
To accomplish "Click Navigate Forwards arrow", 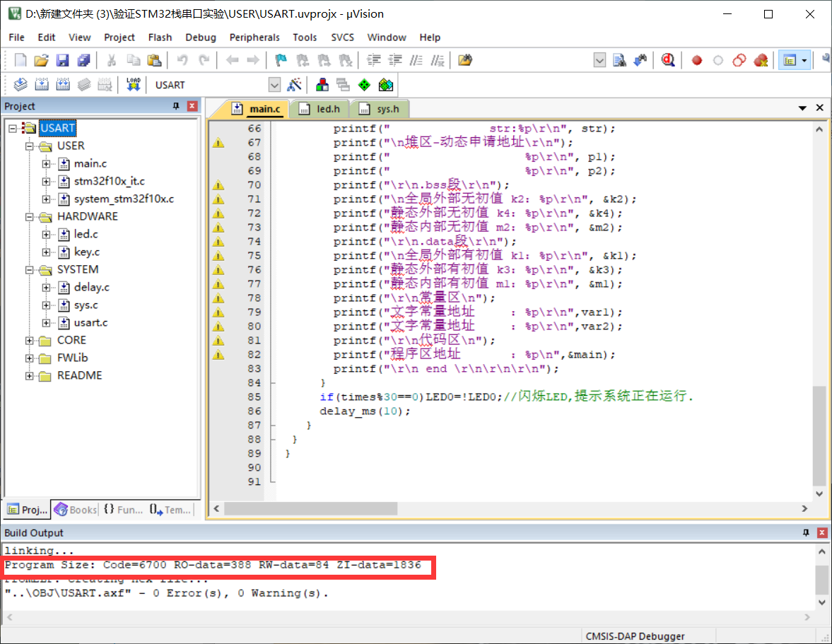I will tap(253, 60).
